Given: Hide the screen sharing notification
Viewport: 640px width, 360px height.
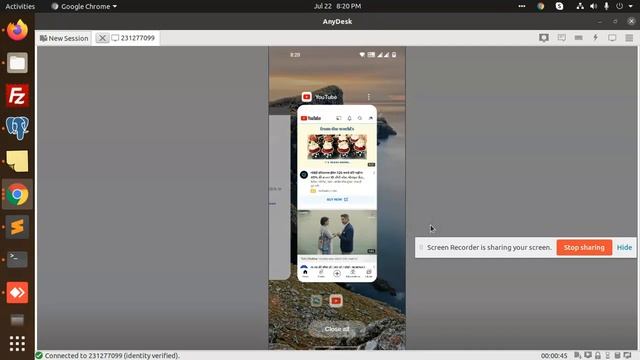Looking at the screenshot, I should pyautogui.click(x=624, y=247).
